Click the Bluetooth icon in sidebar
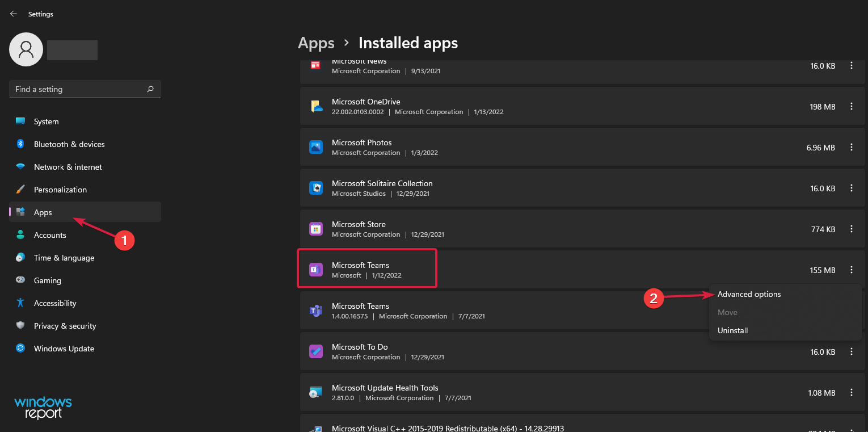This screenshot has height=432, width=868. coord(20,144)
